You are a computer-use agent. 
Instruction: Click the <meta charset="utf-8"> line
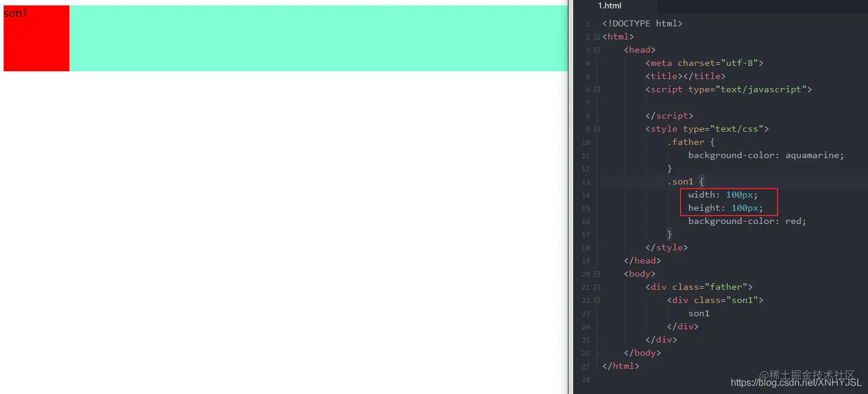704,63
